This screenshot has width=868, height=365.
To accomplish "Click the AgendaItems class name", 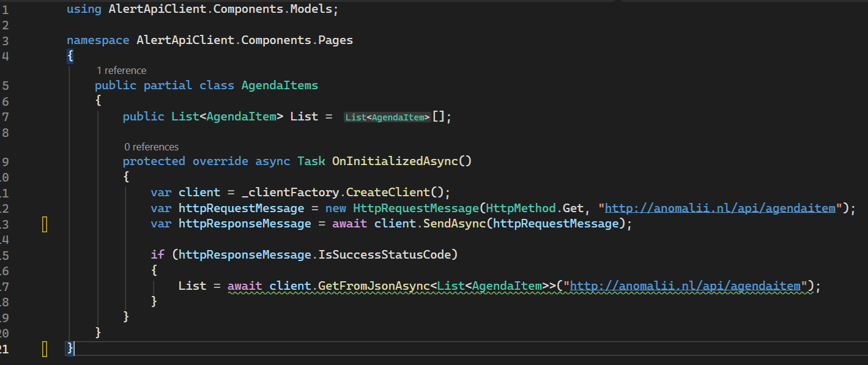I will [280, 86].
